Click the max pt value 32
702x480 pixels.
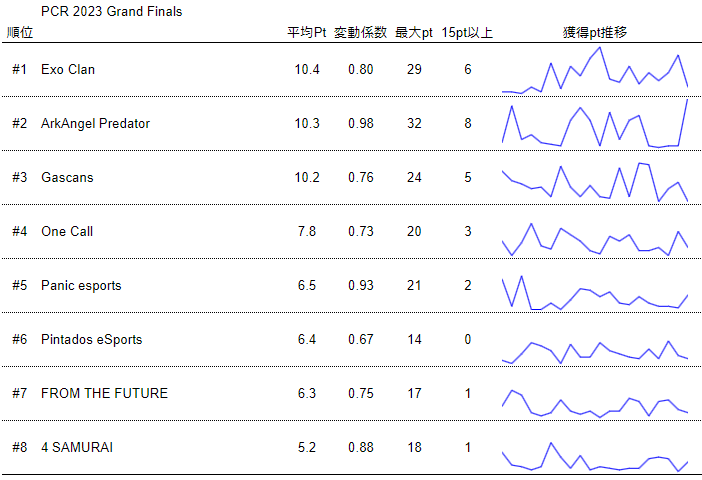tap(414, 124)
